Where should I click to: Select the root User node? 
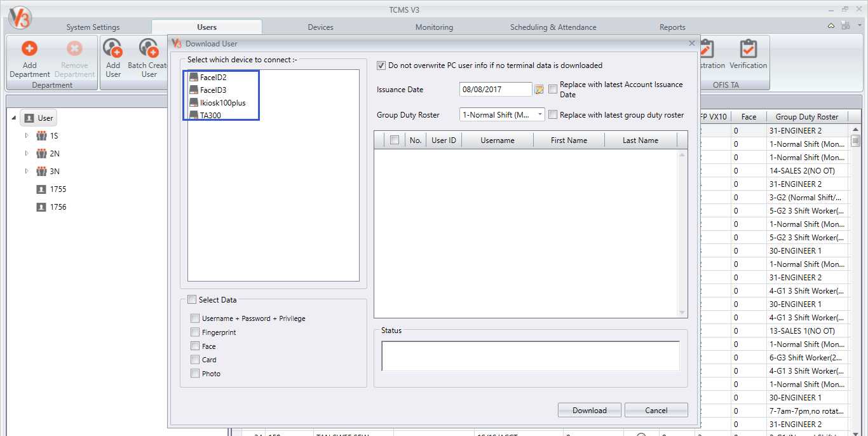point(39,118)
